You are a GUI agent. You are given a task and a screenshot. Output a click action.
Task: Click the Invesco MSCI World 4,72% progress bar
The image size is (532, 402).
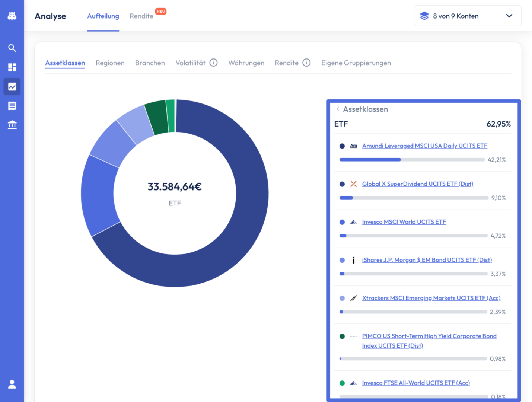(413, 236)
